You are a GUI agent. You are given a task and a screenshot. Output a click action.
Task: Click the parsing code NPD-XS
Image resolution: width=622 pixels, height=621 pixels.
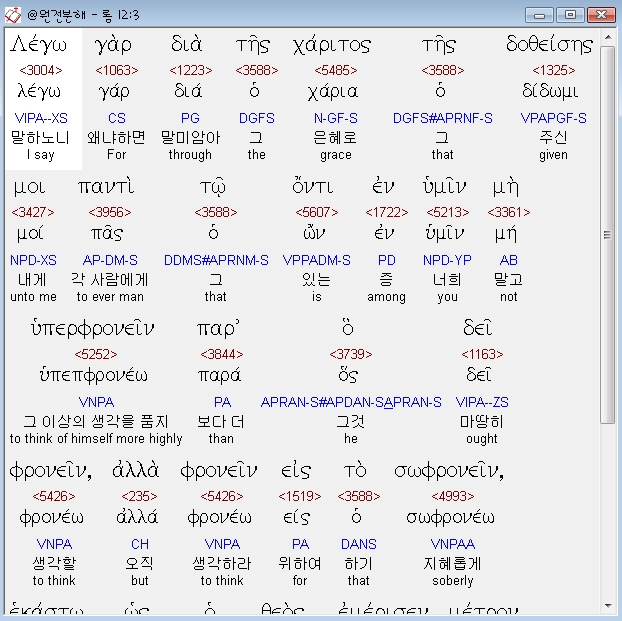[x=33, y=260]
